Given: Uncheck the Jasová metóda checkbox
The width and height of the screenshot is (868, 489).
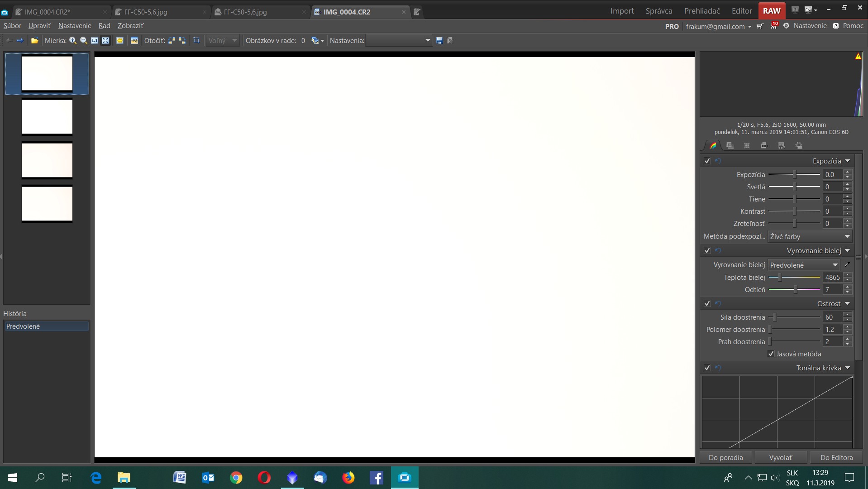Looking at the screenshot, I should [x=771, y=354].
